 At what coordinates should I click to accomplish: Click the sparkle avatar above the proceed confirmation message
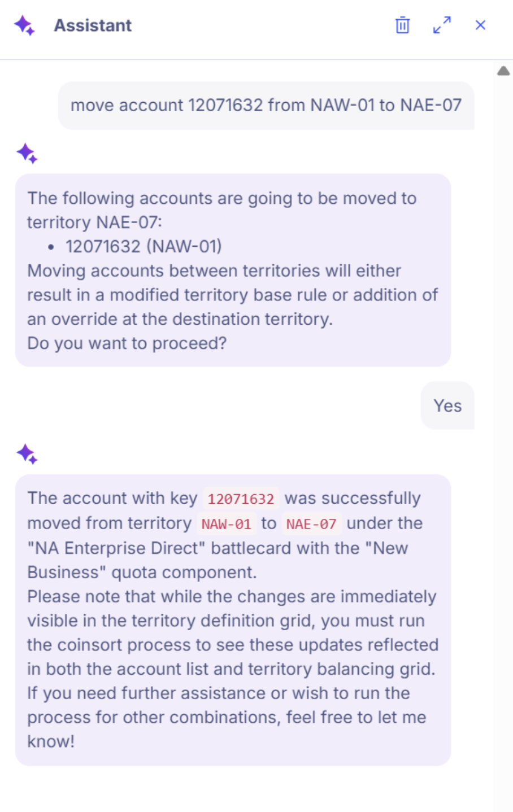tap(27, 153)
